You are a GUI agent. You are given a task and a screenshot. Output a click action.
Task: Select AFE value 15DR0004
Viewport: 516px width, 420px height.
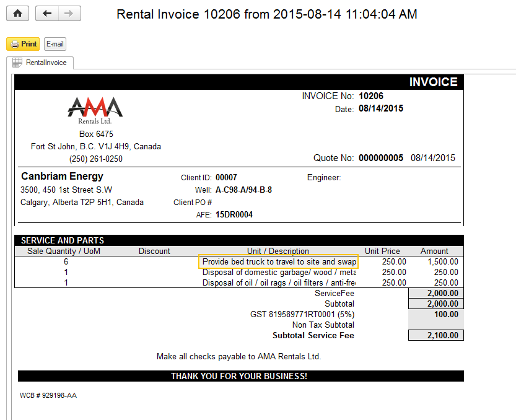[234, 214]
